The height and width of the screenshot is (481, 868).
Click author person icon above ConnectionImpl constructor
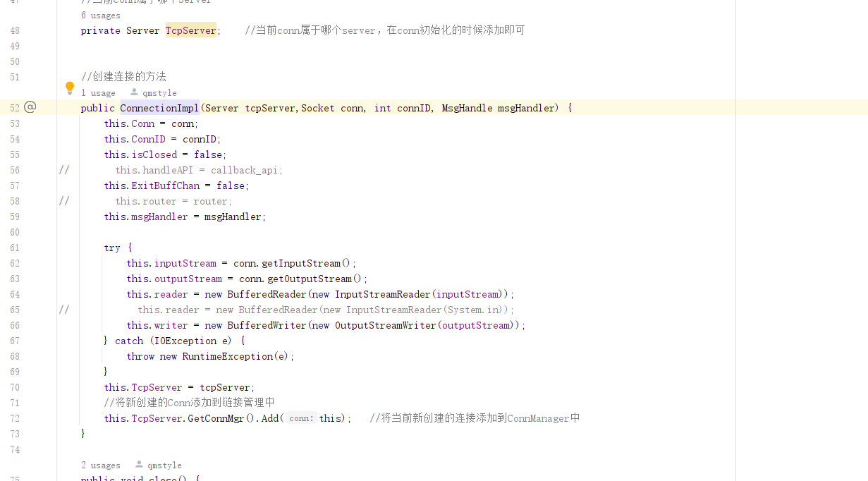coord(134,92)
